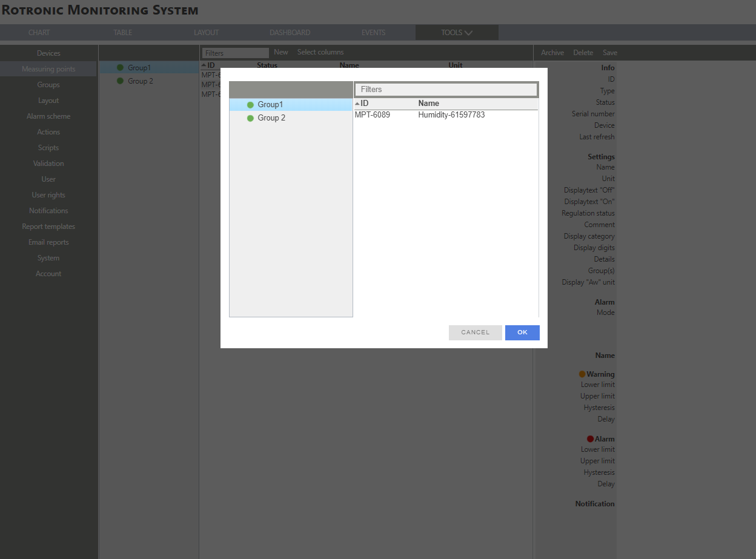Open the LAYOUT tab in top bar
The height and width of the screenshot is (559, 756).
pos(206,33)
